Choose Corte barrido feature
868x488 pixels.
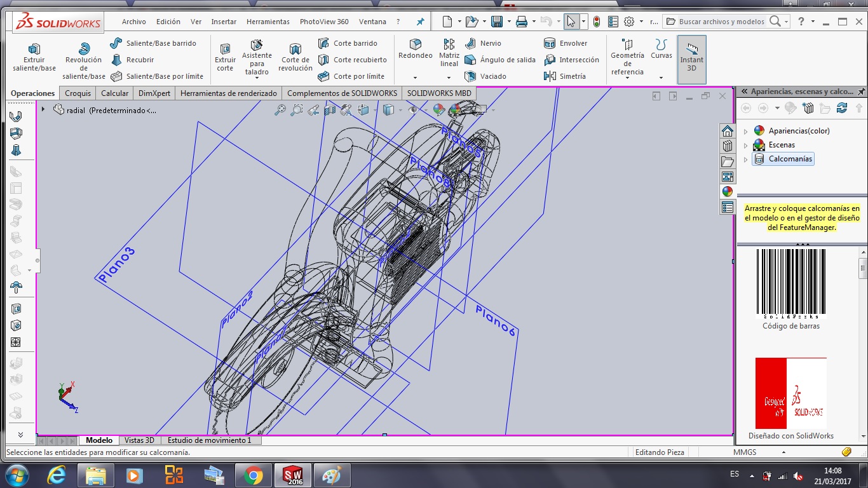[348, 43]
